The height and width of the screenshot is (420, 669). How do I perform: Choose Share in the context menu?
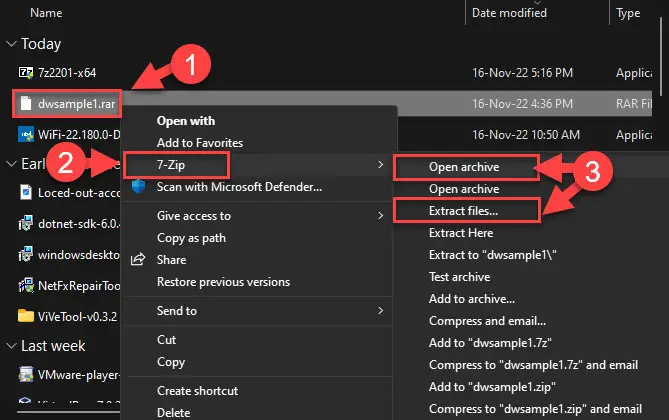(x=172, y=260)
